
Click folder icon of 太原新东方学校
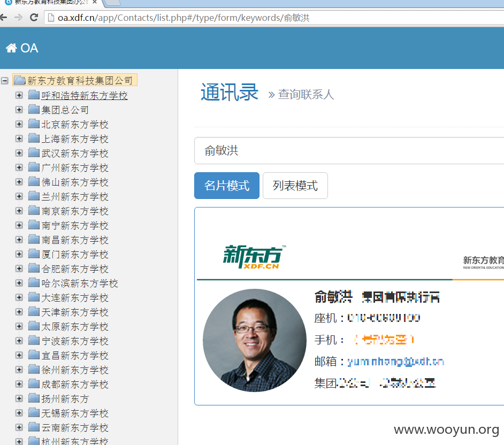34,326
